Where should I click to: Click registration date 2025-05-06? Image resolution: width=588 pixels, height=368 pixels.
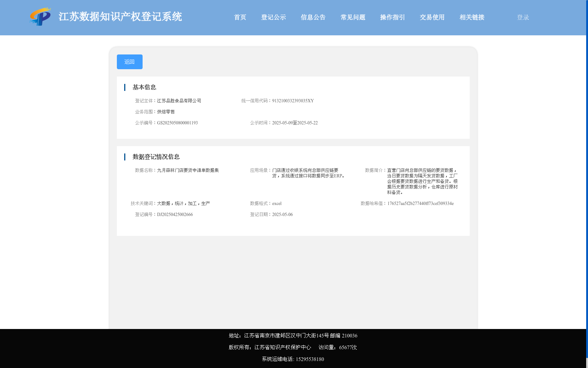(282, 215)
